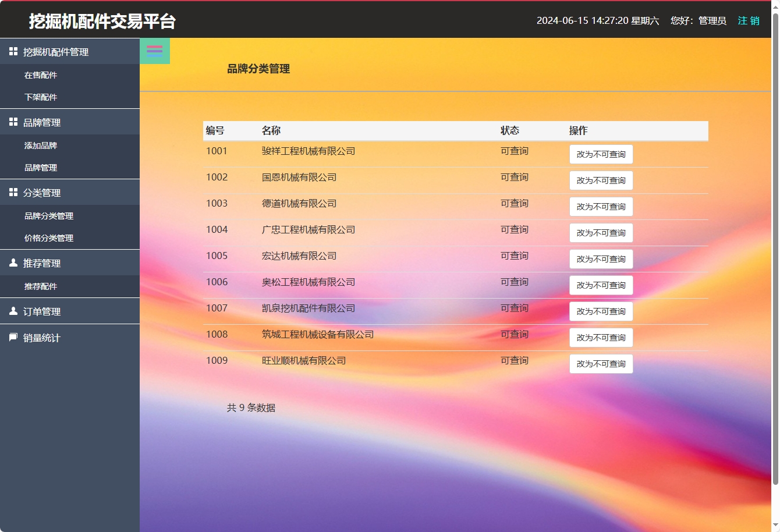
Task: Click the teal hamburger menu icon
Action: click(x=154, y=51)
